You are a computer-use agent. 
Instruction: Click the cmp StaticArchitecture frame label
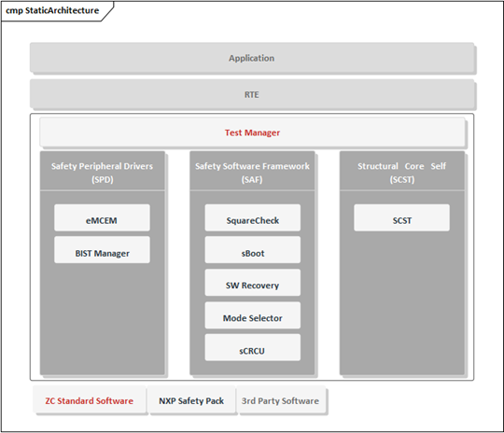52,10
